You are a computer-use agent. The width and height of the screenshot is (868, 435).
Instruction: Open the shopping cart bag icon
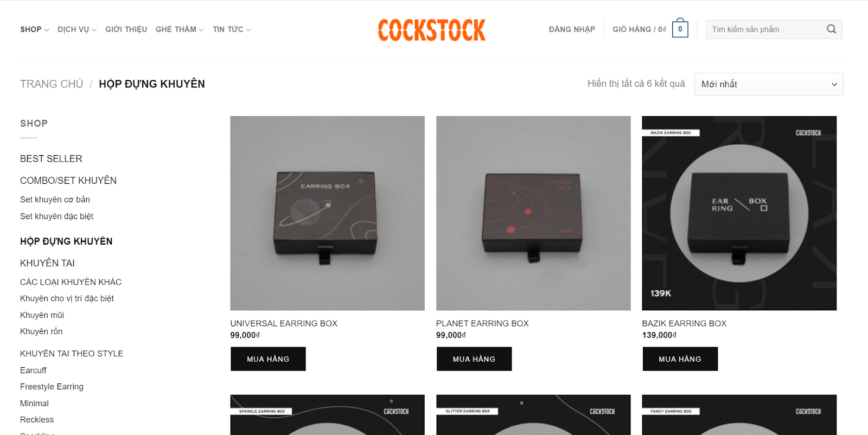[680, 28]
